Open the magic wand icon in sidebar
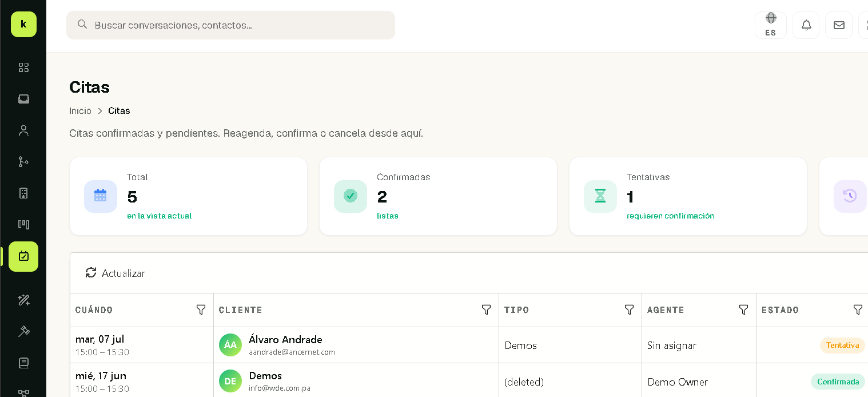Image resolution: width=868 pixels, height=397 pixels. [x=23, y=300]
